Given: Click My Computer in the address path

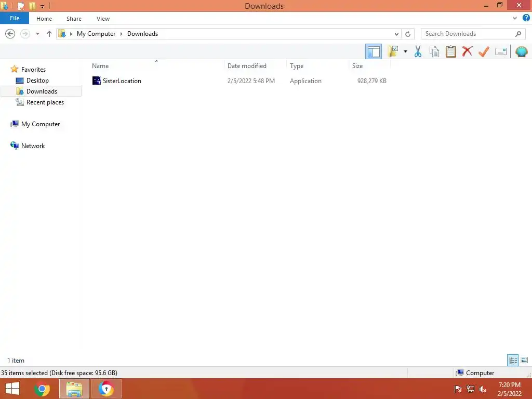Looking at the screenshot, I should coord(96,34).
